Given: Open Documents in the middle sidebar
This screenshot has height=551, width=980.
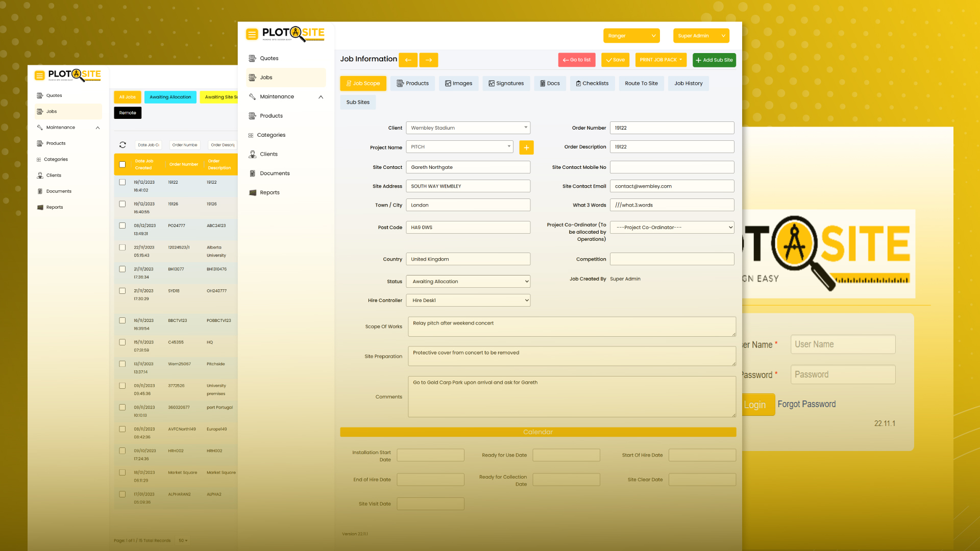Looking at the screenshot, I should click(275, 173).
